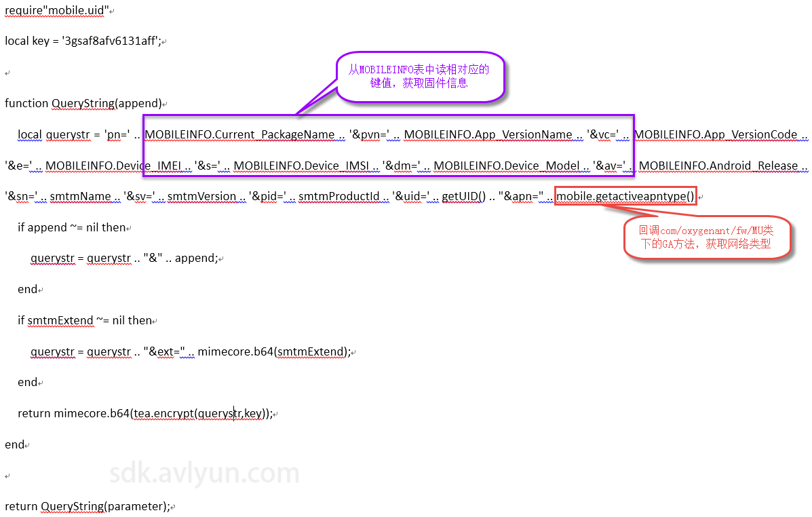Click tea.encrypt in the return statement
Image resolution: width=812 pixels, height=517 pixels.
[163, 413]
